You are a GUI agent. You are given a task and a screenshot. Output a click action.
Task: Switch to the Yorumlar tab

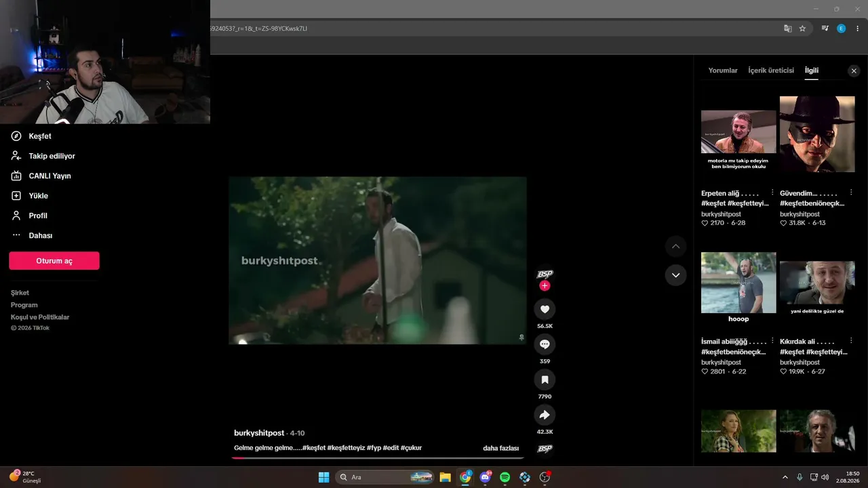(723, 70)
